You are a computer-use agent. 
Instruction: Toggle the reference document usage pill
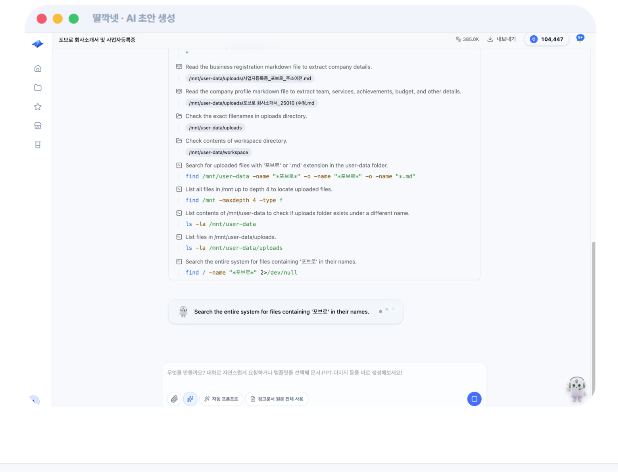pos(277,399)
